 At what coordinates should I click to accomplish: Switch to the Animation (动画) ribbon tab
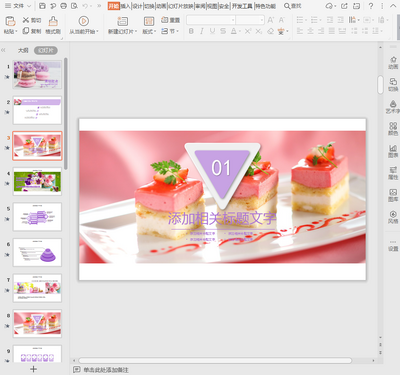161,6
